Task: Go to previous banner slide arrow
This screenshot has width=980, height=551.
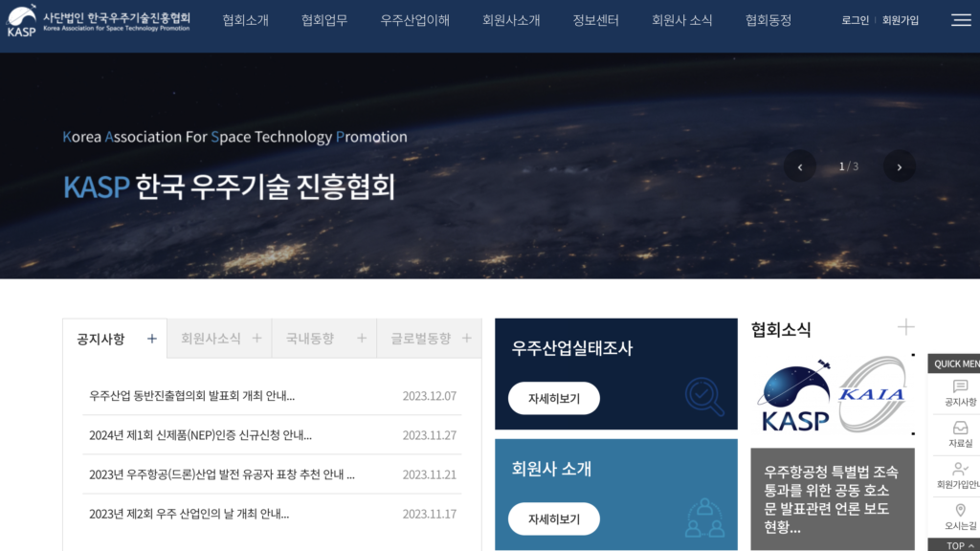Action: [799, 166]
